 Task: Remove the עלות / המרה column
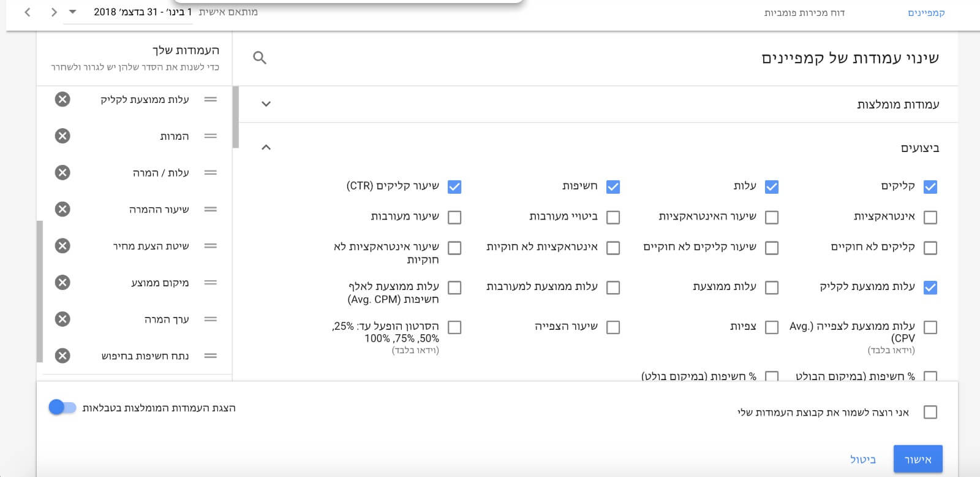coord(62,173)
